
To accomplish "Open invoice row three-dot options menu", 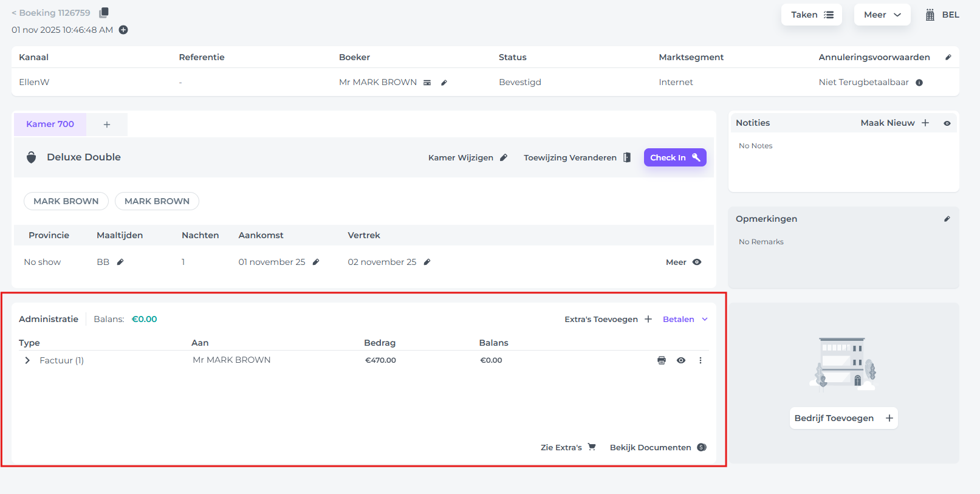I will (x=701, y=360).
